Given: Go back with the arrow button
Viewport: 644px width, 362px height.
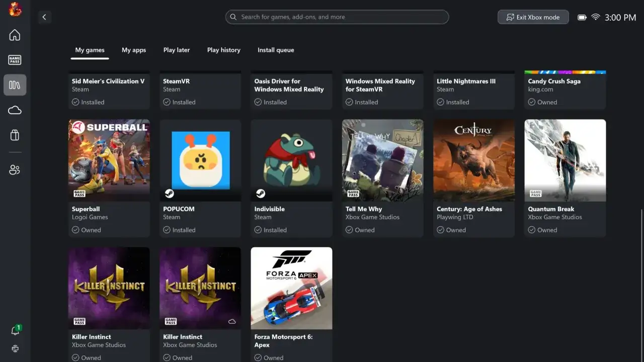Looking at the screenshot, I should coord(44,17).
